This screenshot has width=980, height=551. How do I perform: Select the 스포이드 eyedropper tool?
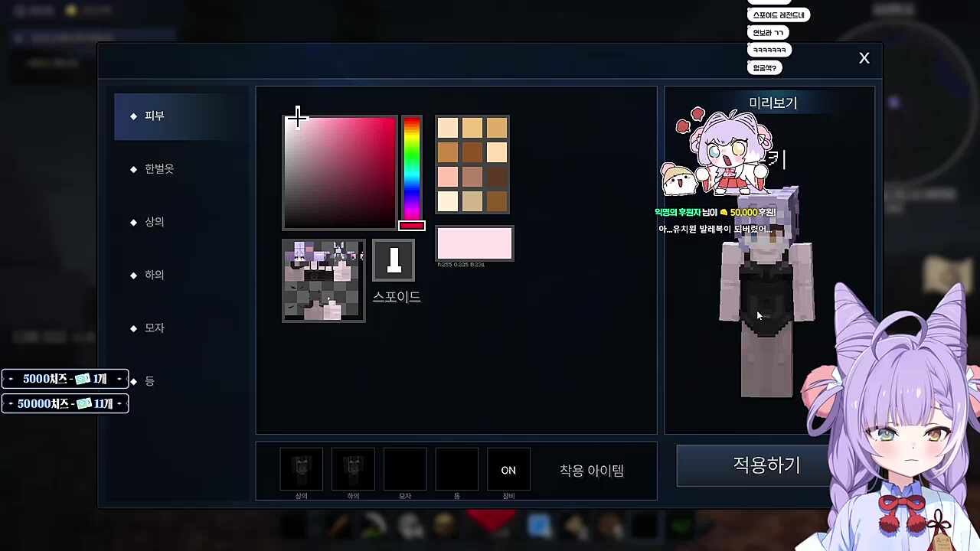click(394, 260)
